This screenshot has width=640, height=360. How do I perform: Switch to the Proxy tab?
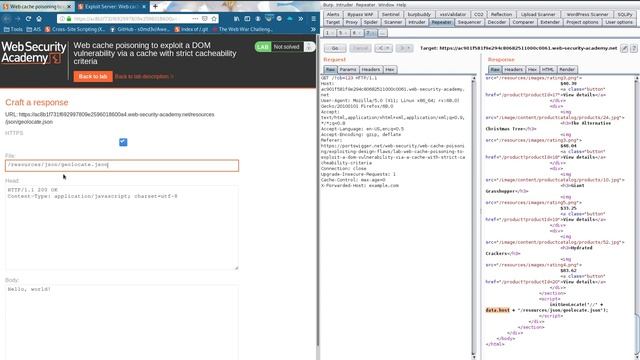pos(351,22)
